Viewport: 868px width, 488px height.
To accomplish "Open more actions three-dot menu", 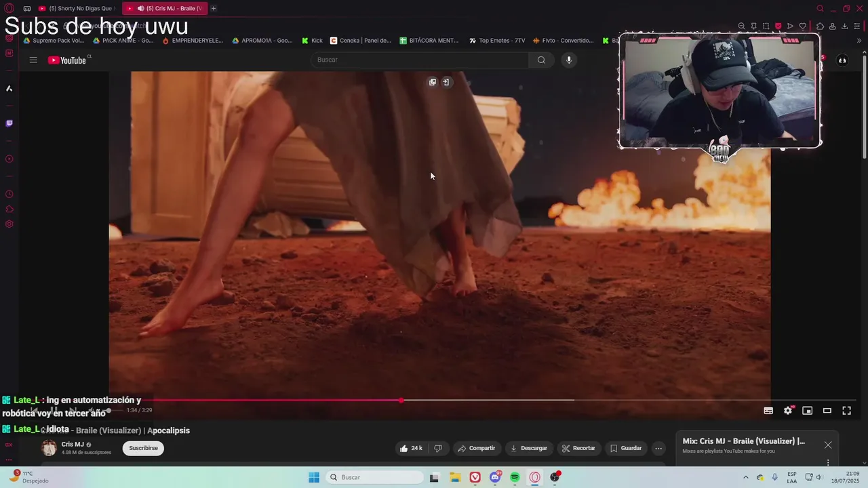I will (658, 448).
